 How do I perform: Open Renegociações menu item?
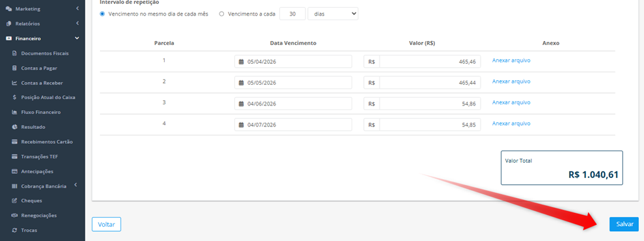(38, 216)
